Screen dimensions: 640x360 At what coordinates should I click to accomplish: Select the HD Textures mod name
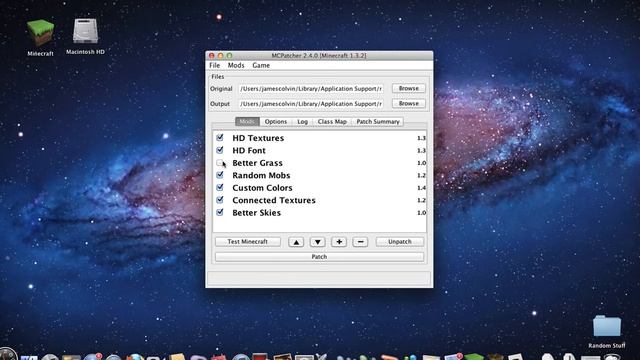[258, 138]
